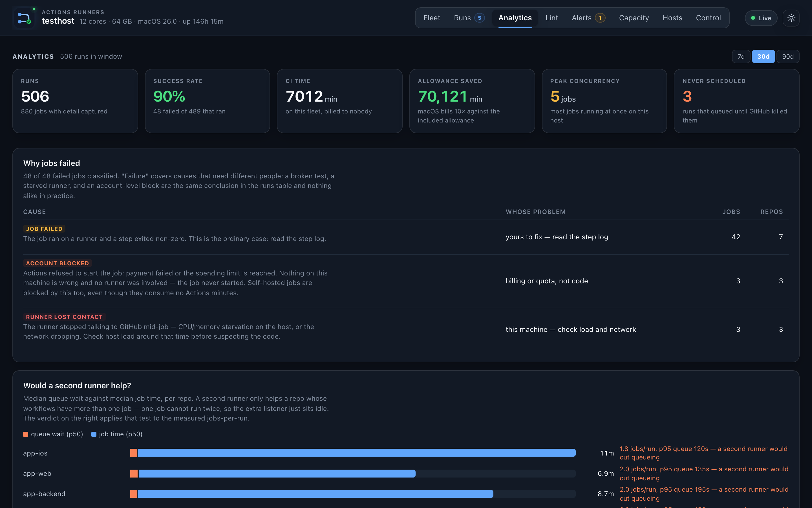812x508 pixels.
Task: Open the Alerts tab
Action: tap(588, 18)
